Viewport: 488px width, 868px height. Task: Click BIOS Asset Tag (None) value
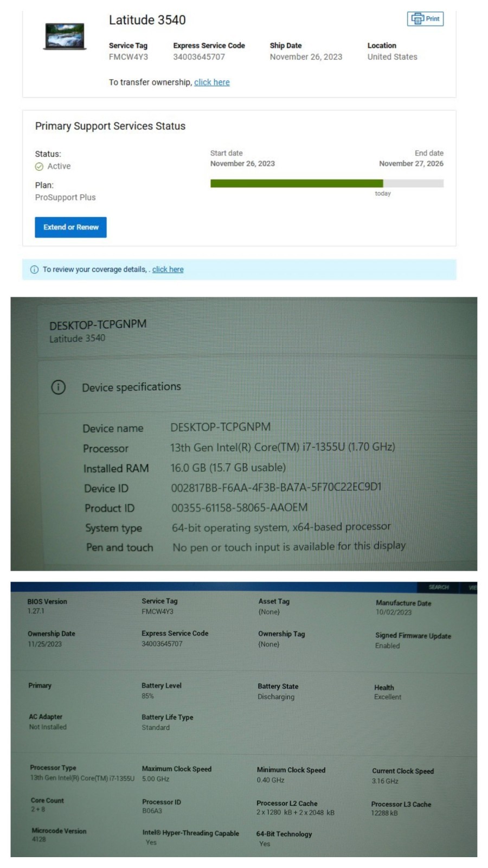(x=269, y=612)
